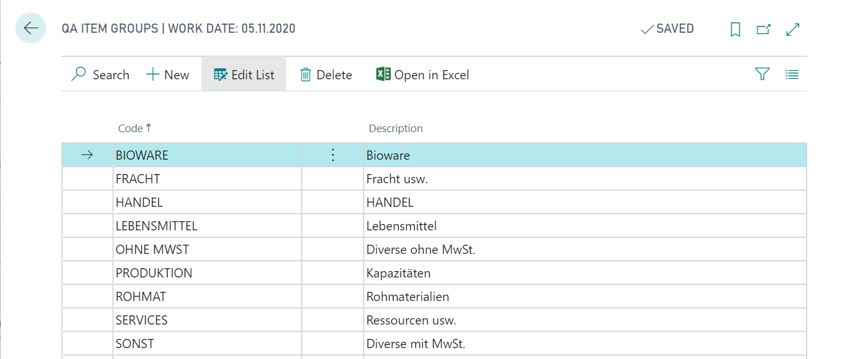Open the filter pane funnel icon
Viewport: 868px width, 359px height.
[x=762, y=74]
